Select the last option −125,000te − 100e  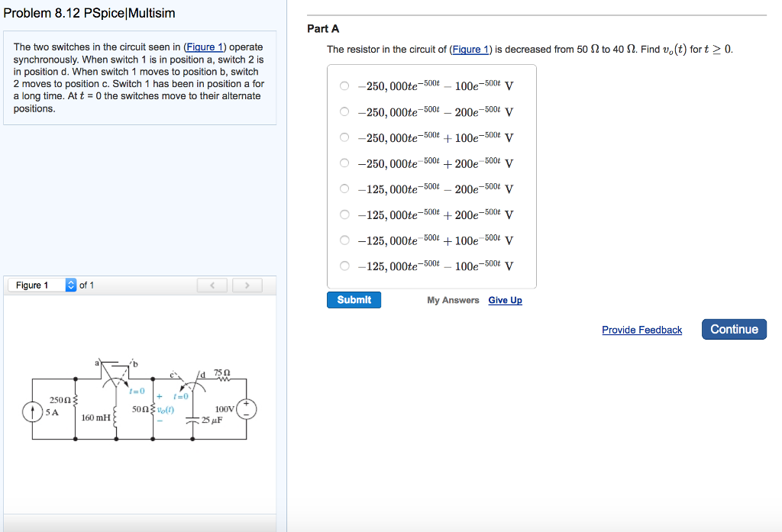tap(345, 266)
